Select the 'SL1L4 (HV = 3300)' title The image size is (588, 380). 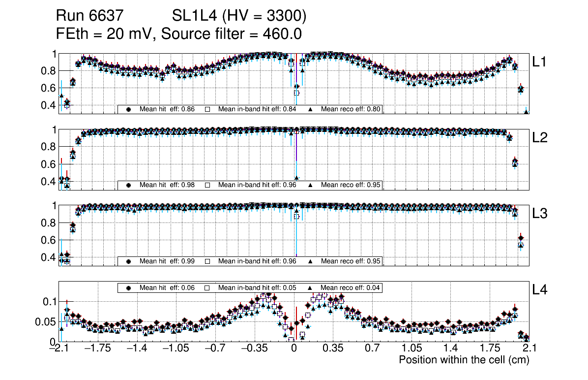(x=239, y=17)
